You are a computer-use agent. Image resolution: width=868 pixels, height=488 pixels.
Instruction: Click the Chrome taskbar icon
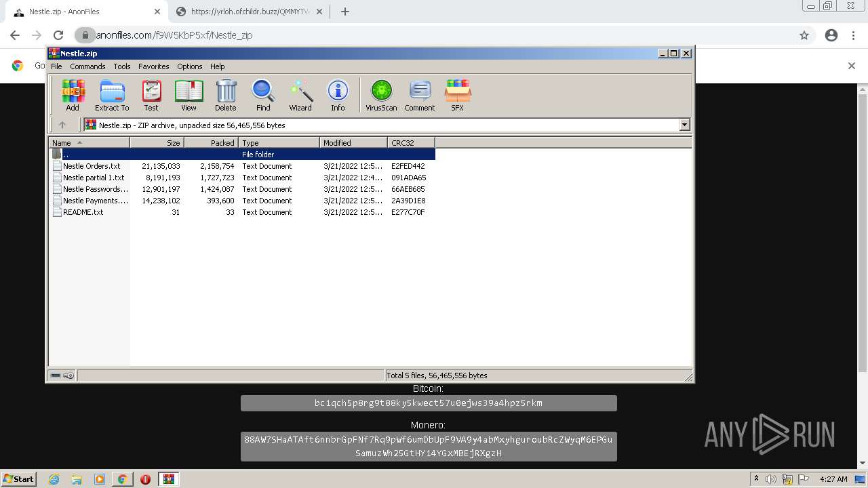123,479
